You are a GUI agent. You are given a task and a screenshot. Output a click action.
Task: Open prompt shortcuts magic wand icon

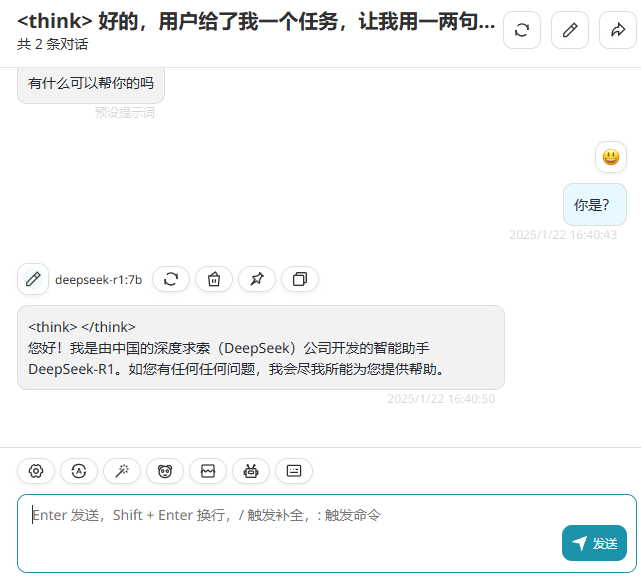(x=122, y=471)
